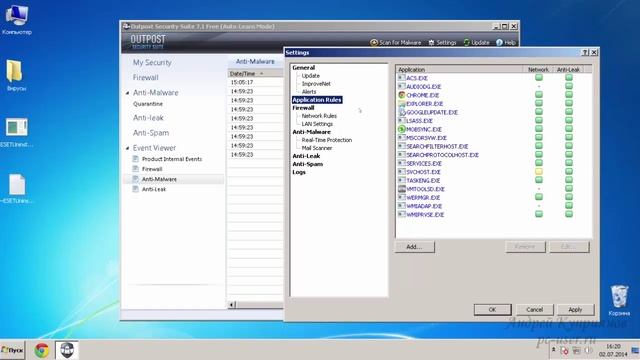Open Firewall section in main sidebar
640x360 pixels.
pyautogui.click(x=145, y=78)
